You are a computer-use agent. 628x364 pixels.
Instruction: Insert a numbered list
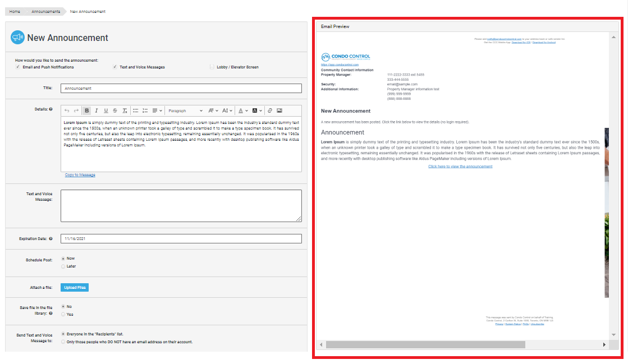145,110
